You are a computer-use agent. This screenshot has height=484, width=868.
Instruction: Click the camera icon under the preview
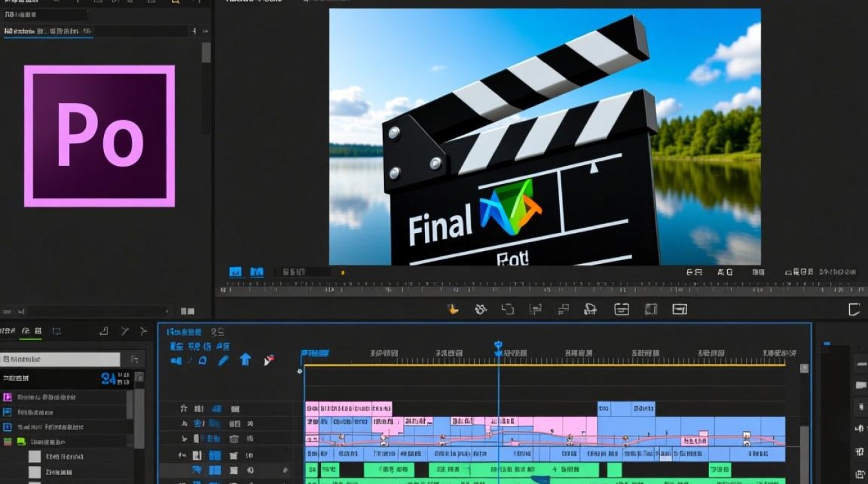pyautogui.click(x=590, y=309)
